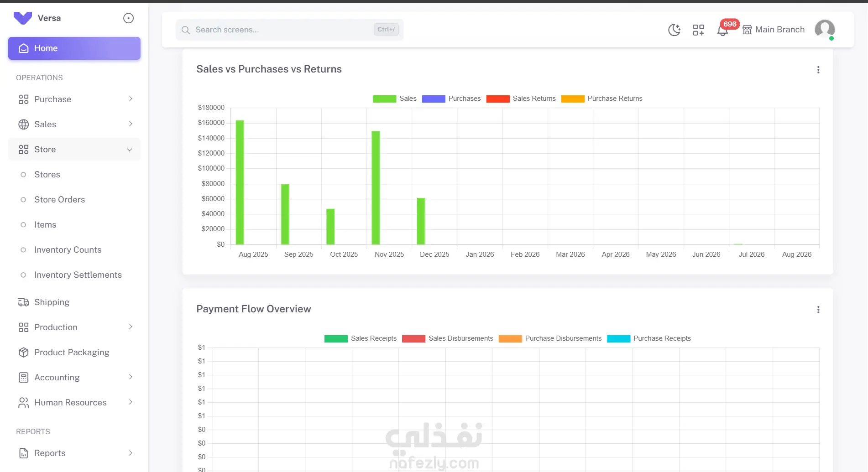Toggle the sidebar pin circle button
Image resolution: width=868 pixels, height=472 pixels.
click(x=129, y=18)
